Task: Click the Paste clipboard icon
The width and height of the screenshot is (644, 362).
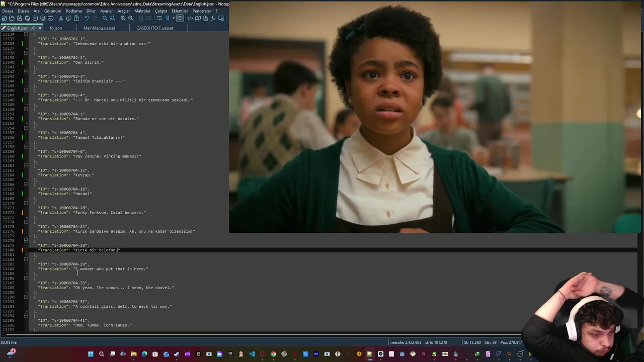Action: click(x=76, y=18)
